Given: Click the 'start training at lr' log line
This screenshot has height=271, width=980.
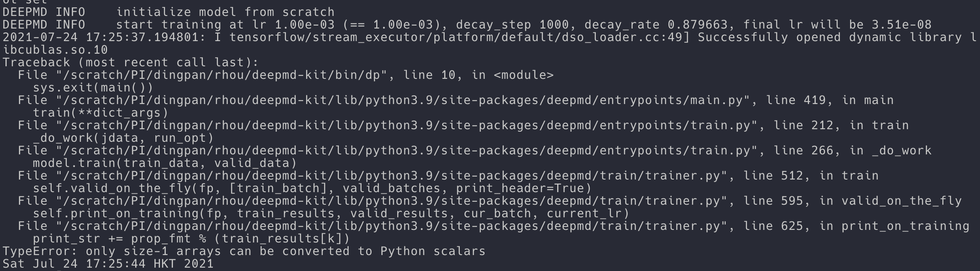Looking at the screenshot, I should (x=467, y=25).
